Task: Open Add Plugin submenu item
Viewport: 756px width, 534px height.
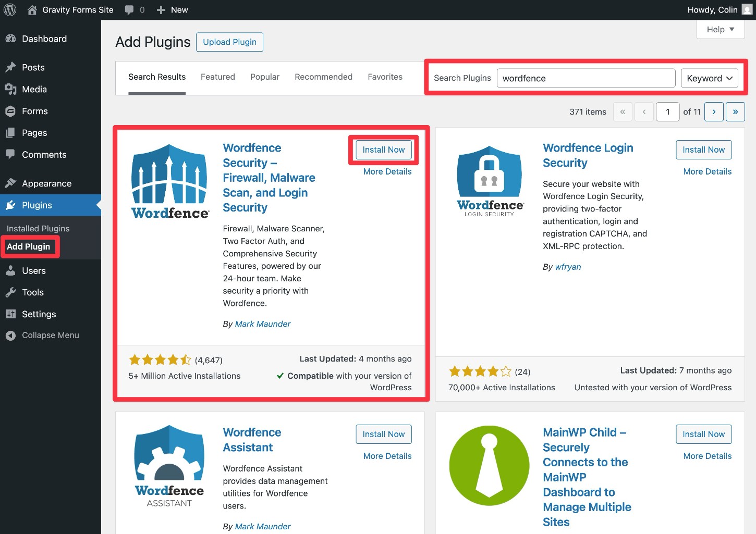Action: pos(29,246)
